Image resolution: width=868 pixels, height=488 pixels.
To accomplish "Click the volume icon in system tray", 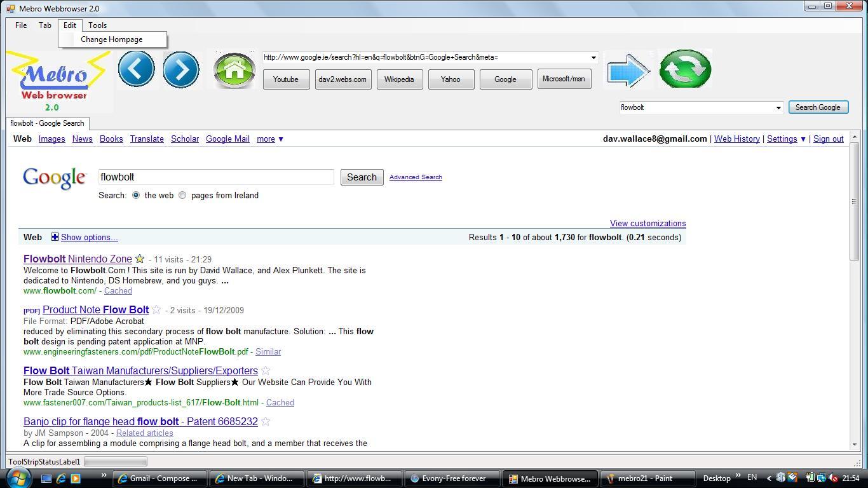I will pyautogui.click(x=833, y=478).
